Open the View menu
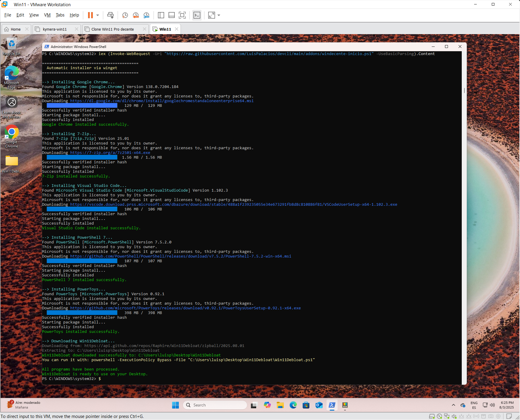Viewport: 520px width, 420px height. 34,15
